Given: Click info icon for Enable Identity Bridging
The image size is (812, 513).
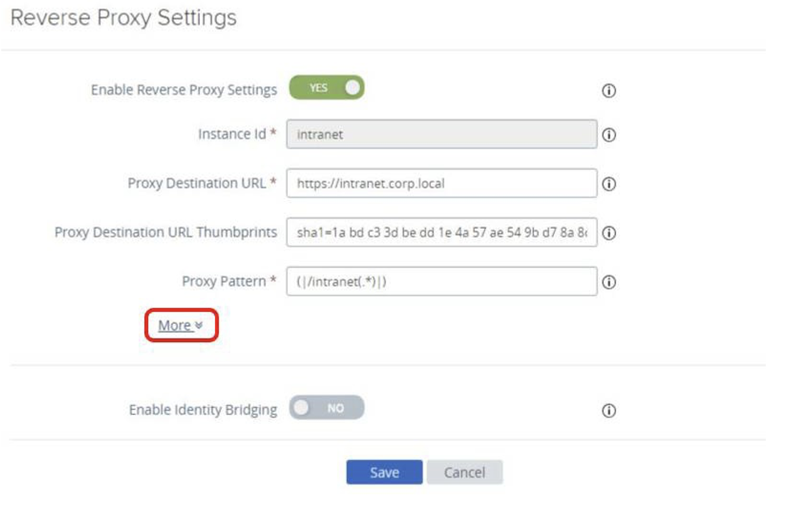Looking at the screenshot, I should click(x=608, y=410).
